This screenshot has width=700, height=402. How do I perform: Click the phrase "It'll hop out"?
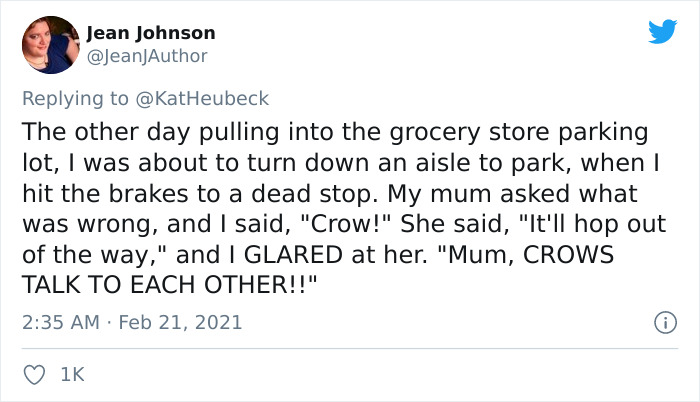[592, 224]
